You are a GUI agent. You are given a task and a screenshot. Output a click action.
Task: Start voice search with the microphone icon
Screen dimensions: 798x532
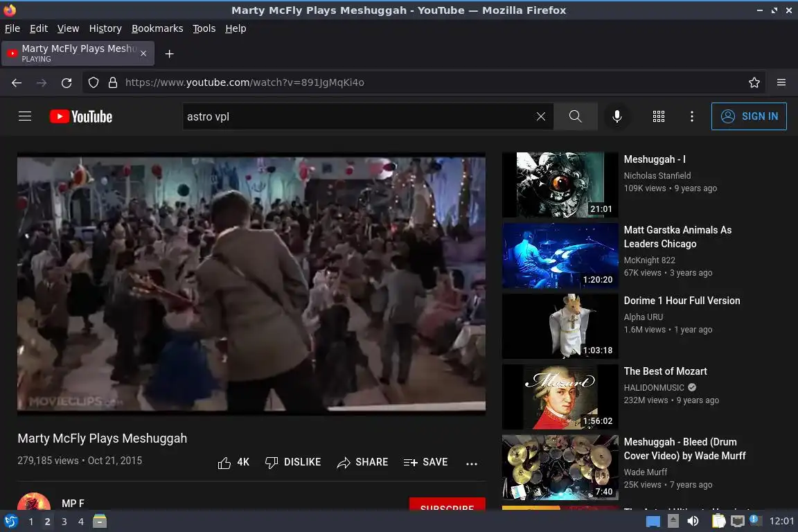tap(617, 116)
